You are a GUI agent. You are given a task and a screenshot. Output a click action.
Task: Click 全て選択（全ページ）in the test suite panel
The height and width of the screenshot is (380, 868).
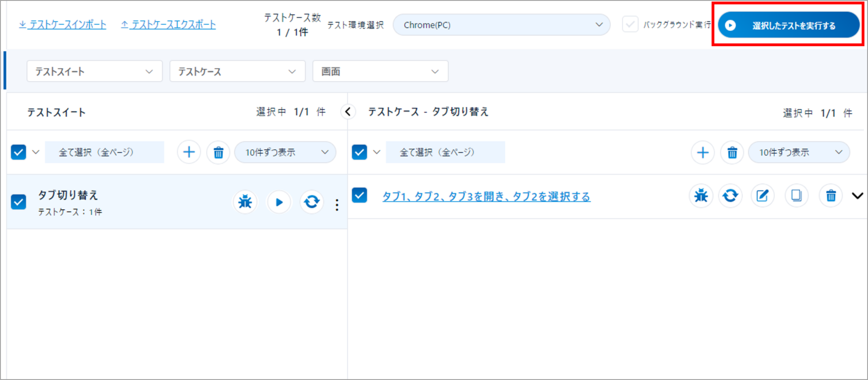coord(104,152)
